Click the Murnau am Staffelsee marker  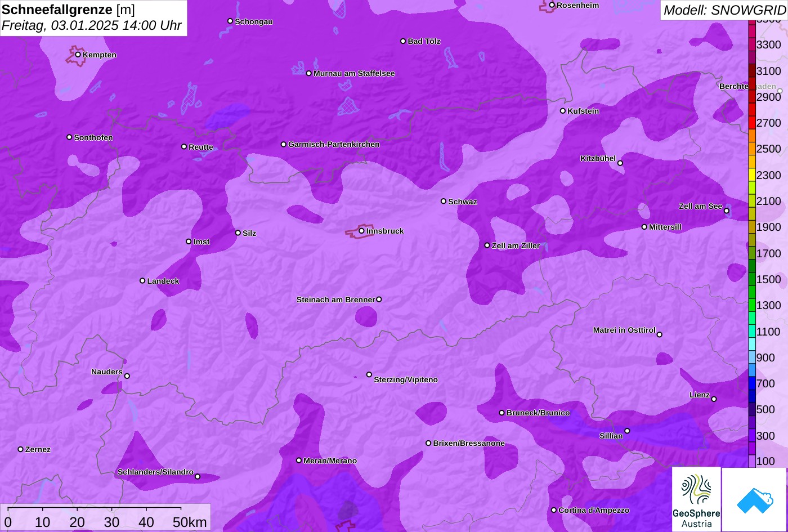coord(308,73)
